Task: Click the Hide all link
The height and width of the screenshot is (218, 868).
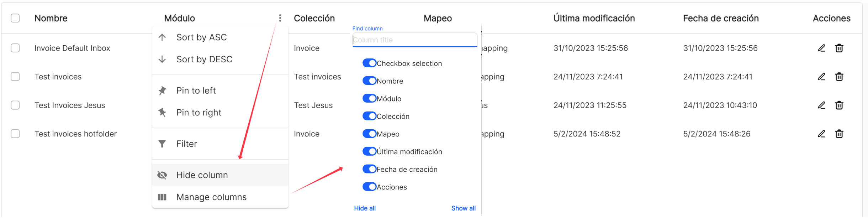Action: pos(365,208)
